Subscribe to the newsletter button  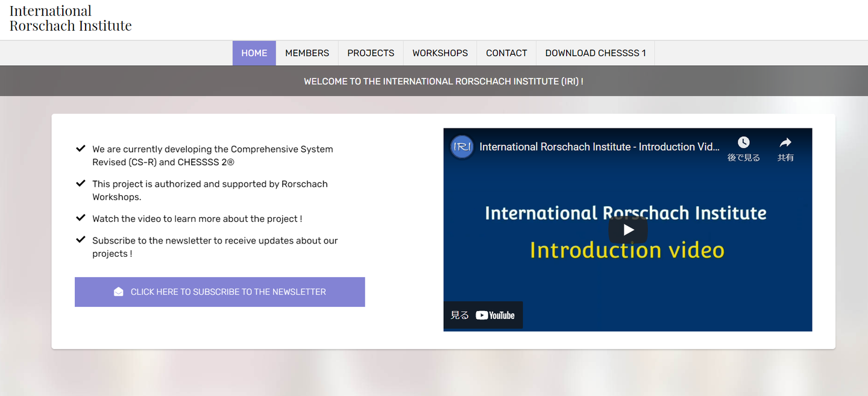click(x=220, y=292)
